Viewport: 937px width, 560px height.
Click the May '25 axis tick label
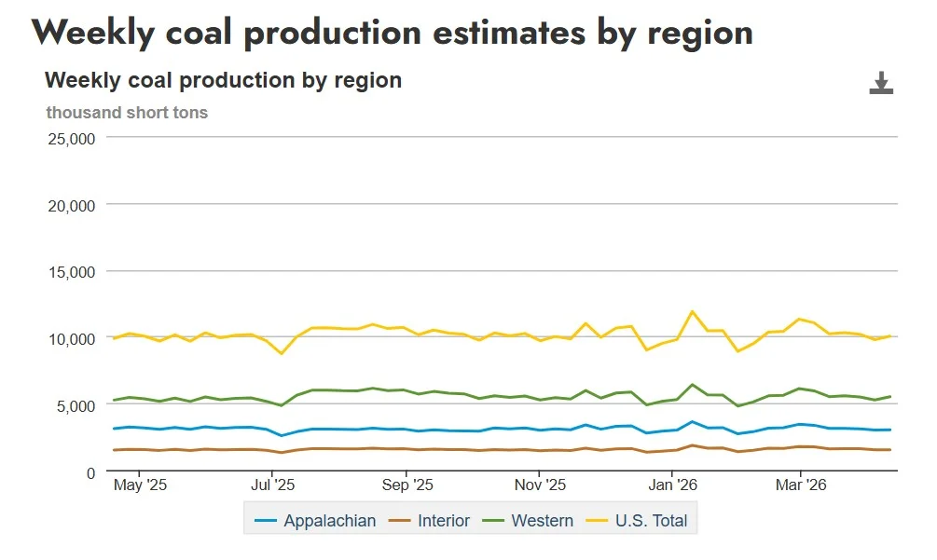click(x=140, y=485)
